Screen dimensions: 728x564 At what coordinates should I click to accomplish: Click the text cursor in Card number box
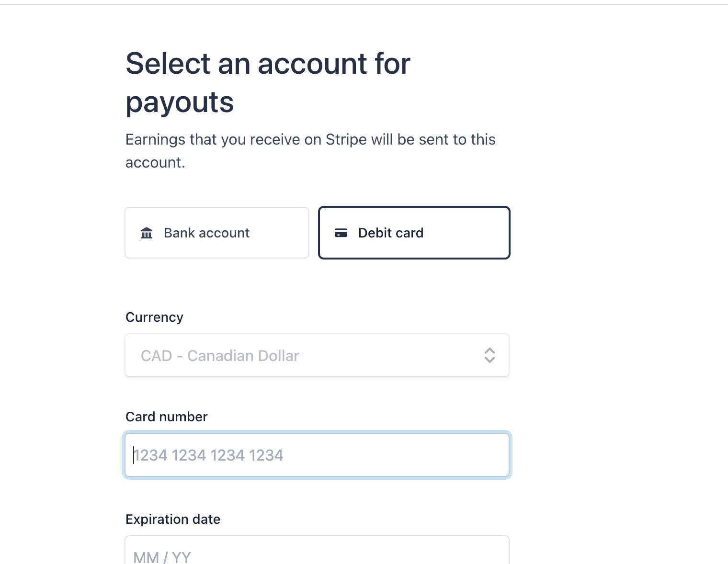pyautogui.click(x=134, y=455)
